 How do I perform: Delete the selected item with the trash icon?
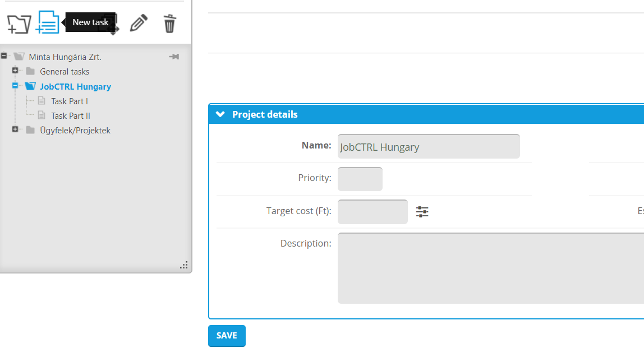click(169, 24)
